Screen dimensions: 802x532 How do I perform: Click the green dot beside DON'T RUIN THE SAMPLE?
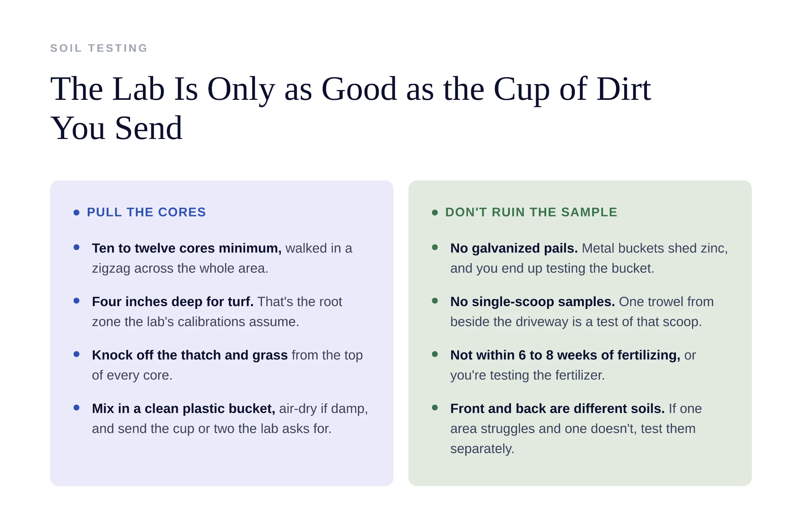point(435,213)
